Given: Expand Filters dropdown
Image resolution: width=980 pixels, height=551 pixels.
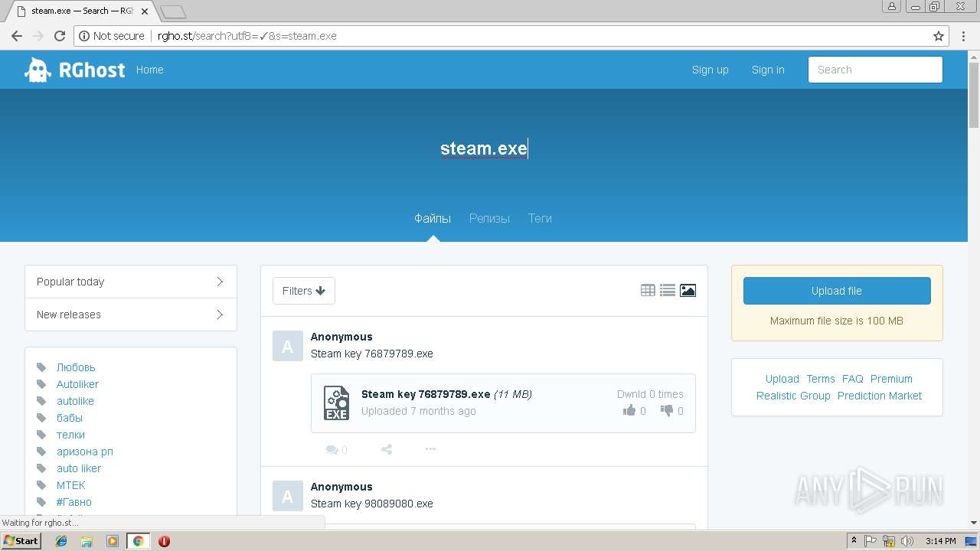Looking at the screenshot, I should click(304, 291).
